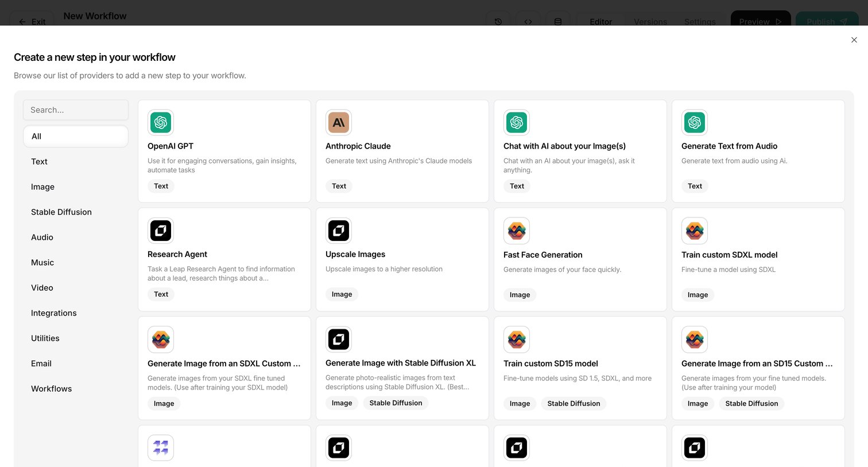
Task: Select the All category filter
Action: 76,136
